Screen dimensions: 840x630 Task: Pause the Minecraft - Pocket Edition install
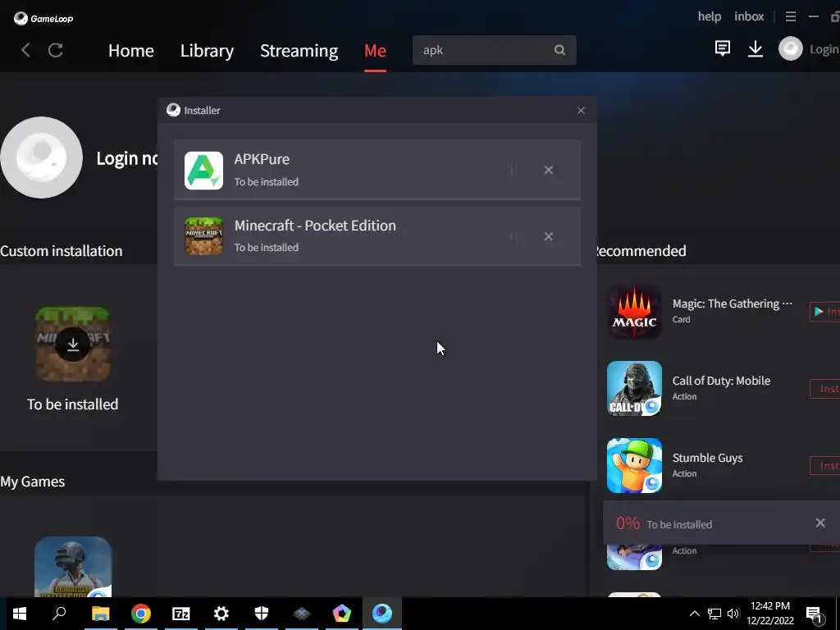pos(514,236)
